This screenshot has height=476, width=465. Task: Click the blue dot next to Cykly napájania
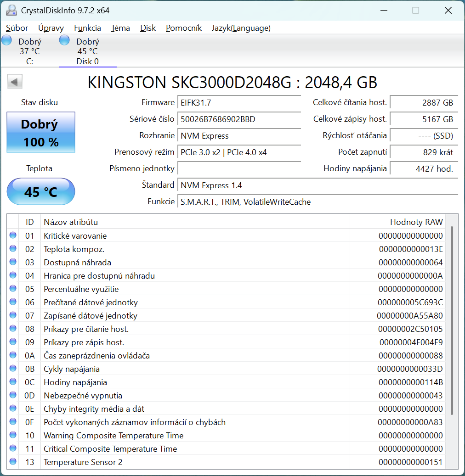(12, 369)
